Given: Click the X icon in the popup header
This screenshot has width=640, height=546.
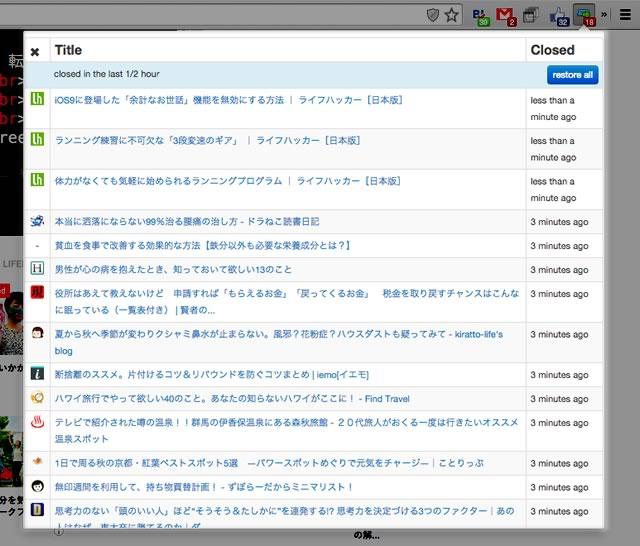Looking at the screenshot, I should (35, 51).
